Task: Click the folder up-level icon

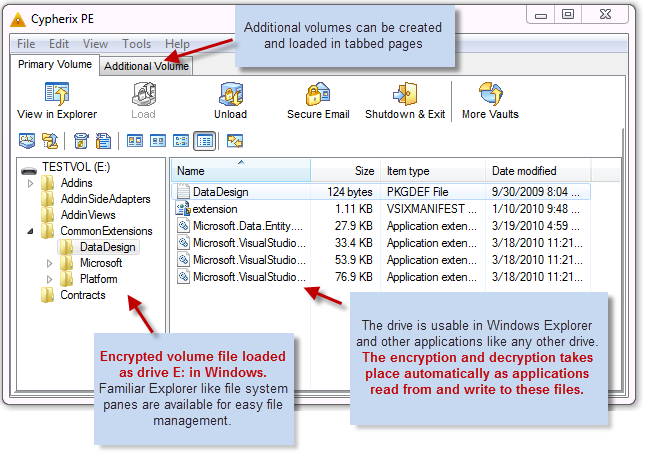Action: click(50, 141)
